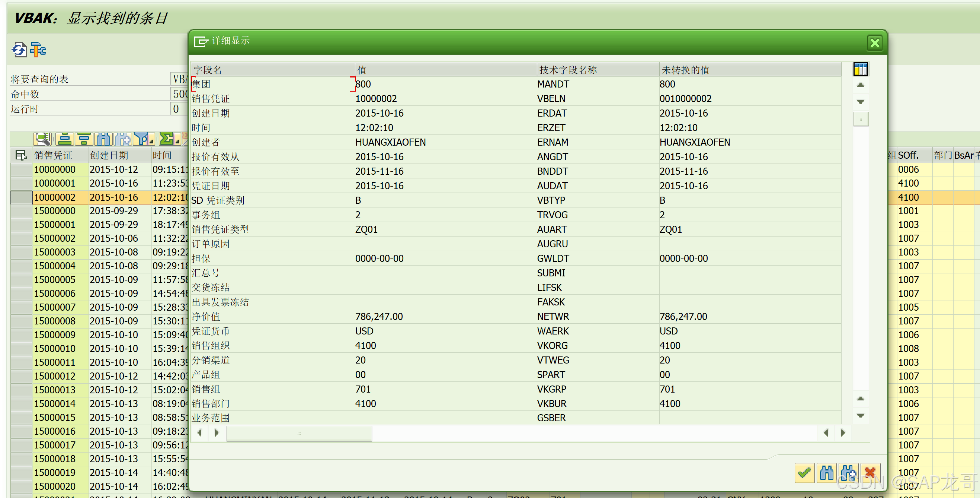
Task: Open Find with the binoculars toolbar icon
Action: pos(103,139)
